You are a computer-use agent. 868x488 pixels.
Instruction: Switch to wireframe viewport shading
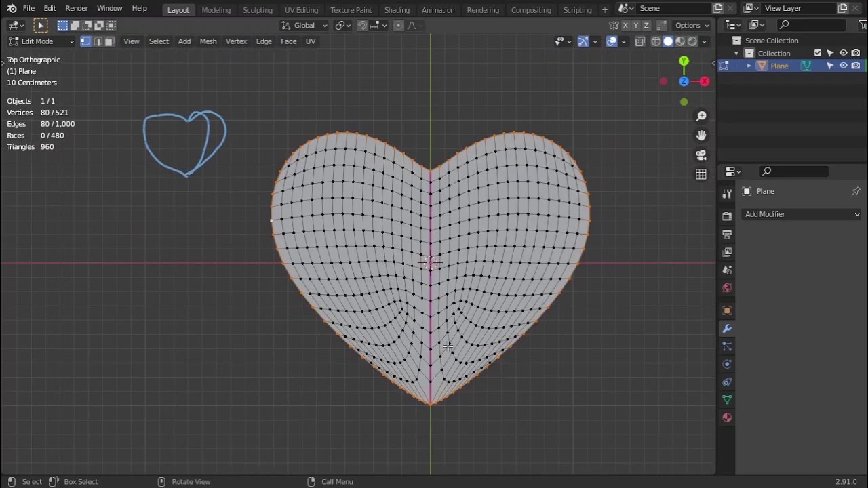656,41
